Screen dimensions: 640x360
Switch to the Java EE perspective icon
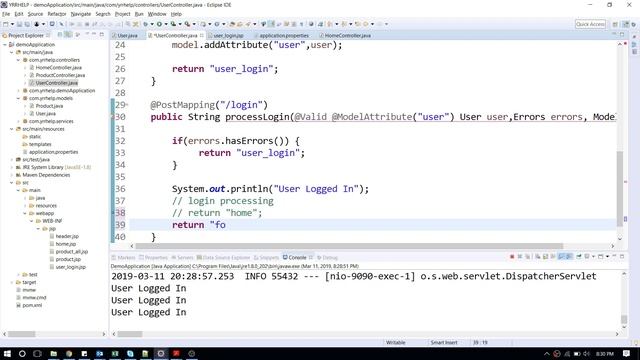pos(625,24)
